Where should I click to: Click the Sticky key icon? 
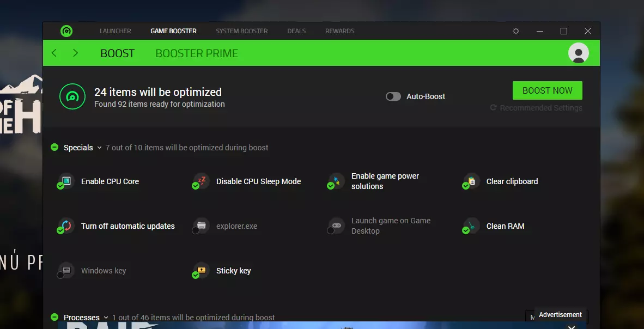[x=201, y=271]
